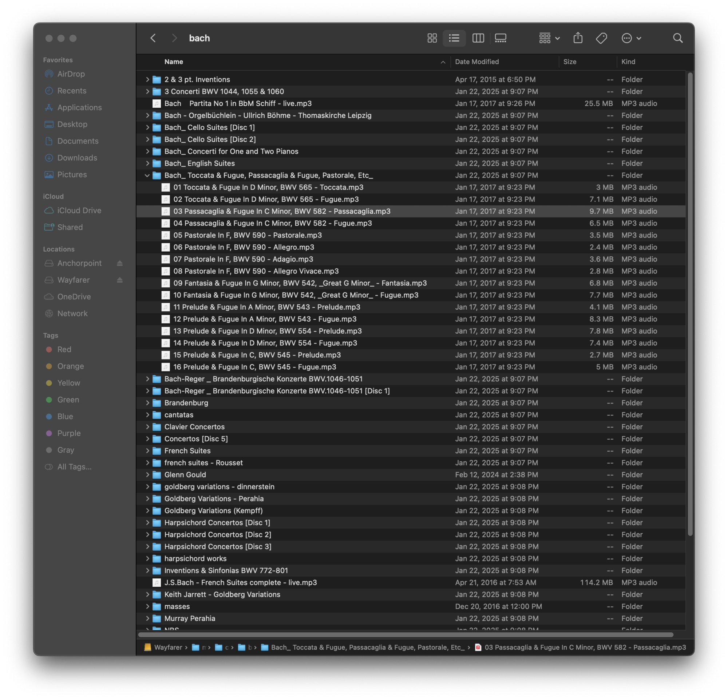Switch to gallery view
The width and height of the screenshot is (728, 700).
(500, 38)
